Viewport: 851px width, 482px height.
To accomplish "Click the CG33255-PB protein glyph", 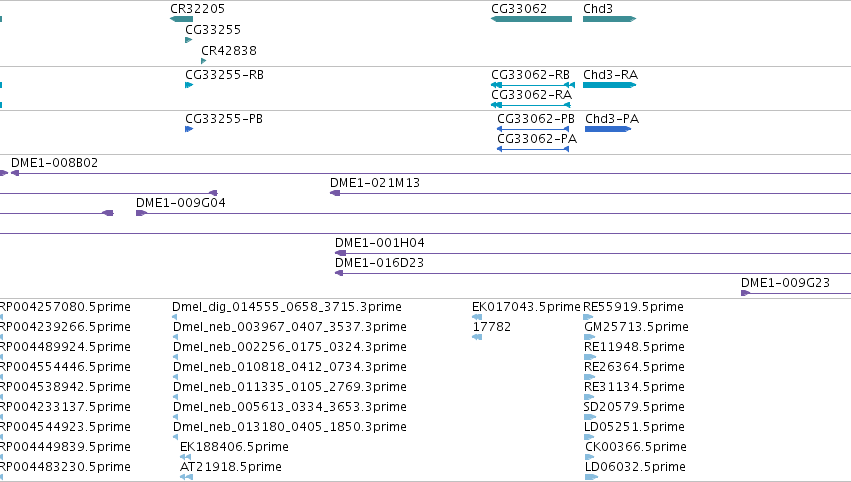I will (189, 129).
